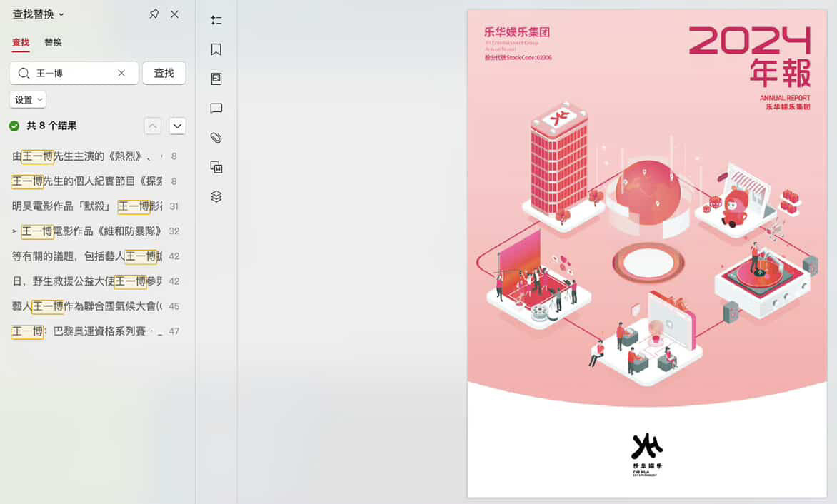Click the 查找 search button
This screenshot has width=837, height=504.
[x=164, y=73]
